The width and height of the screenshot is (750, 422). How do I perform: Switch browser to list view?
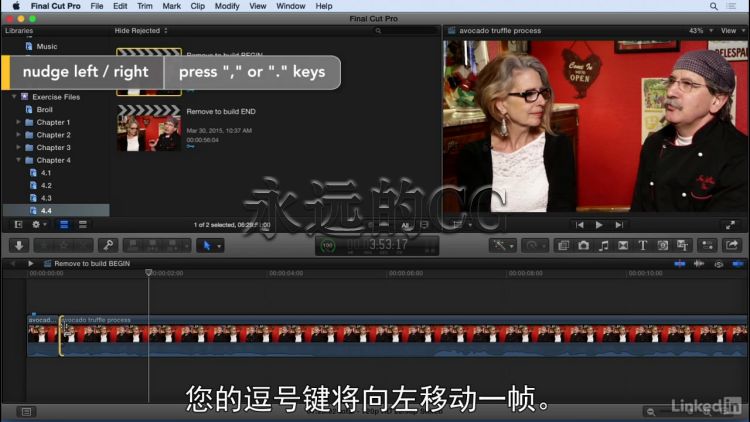pyautogui.click(x=82, y=224)
